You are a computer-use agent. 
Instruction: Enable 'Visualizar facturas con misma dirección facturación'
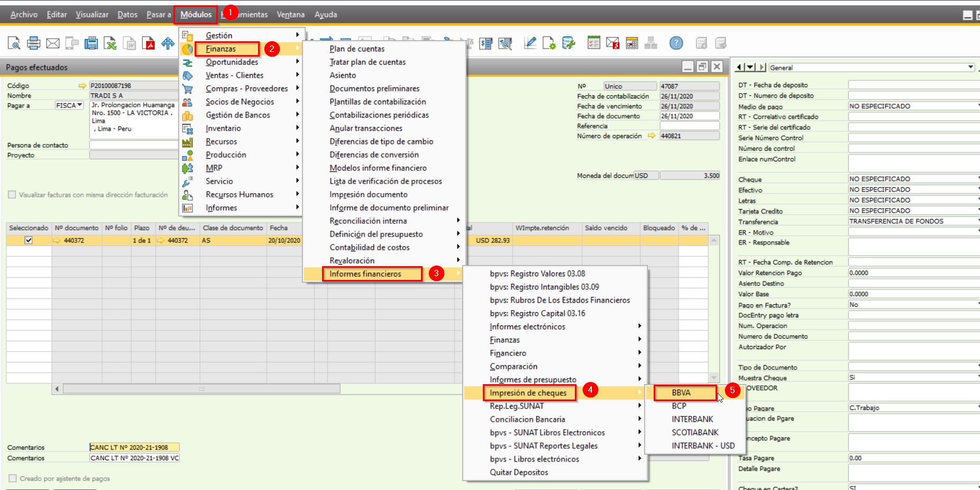(12, 195)
